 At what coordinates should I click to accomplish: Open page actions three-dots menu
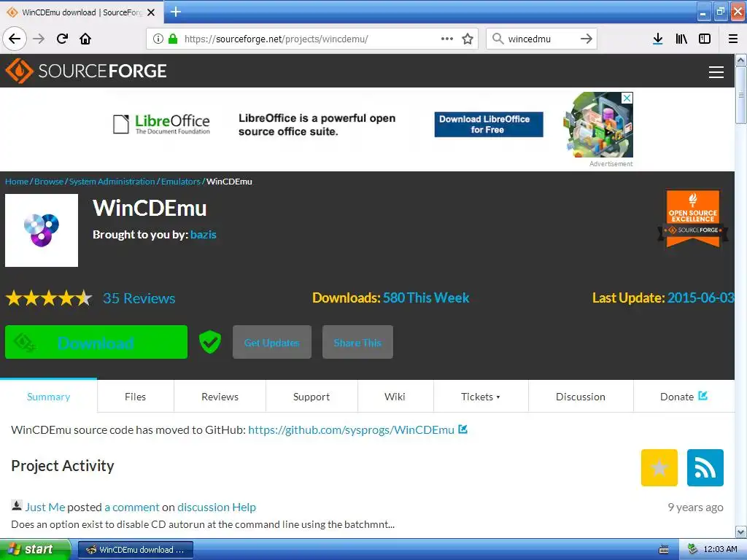pyautogui.click(x=447, y=39)
